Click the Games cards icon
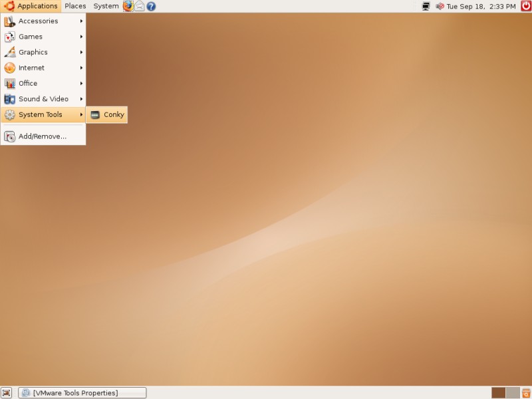 click(x=9, y=37)
